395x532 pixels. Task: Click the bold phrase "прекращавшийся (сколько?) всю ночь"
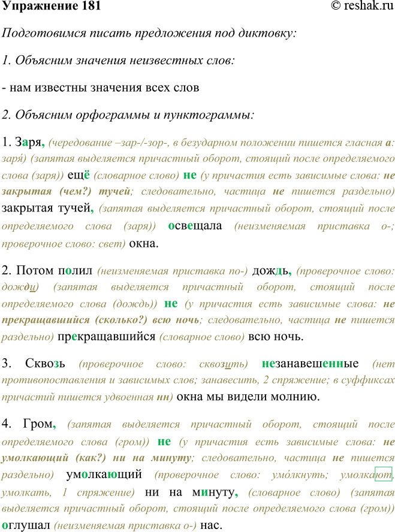101,320
